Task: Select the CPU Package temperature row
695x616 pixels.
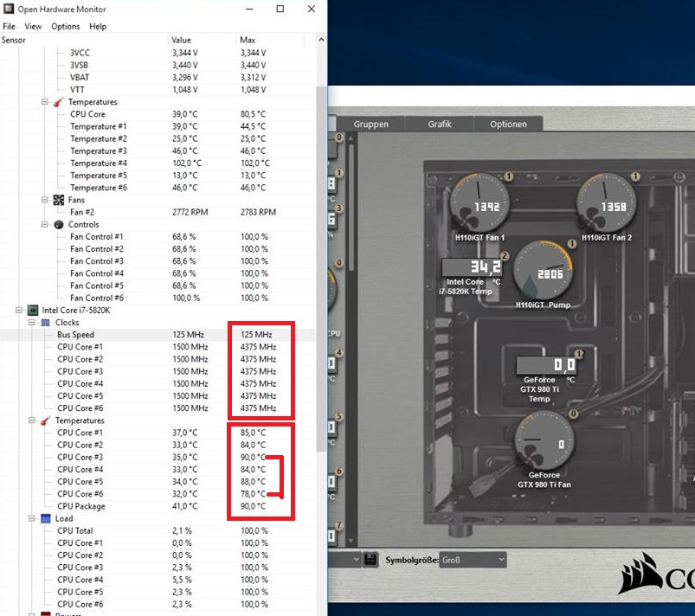Action: pos(158,506)
